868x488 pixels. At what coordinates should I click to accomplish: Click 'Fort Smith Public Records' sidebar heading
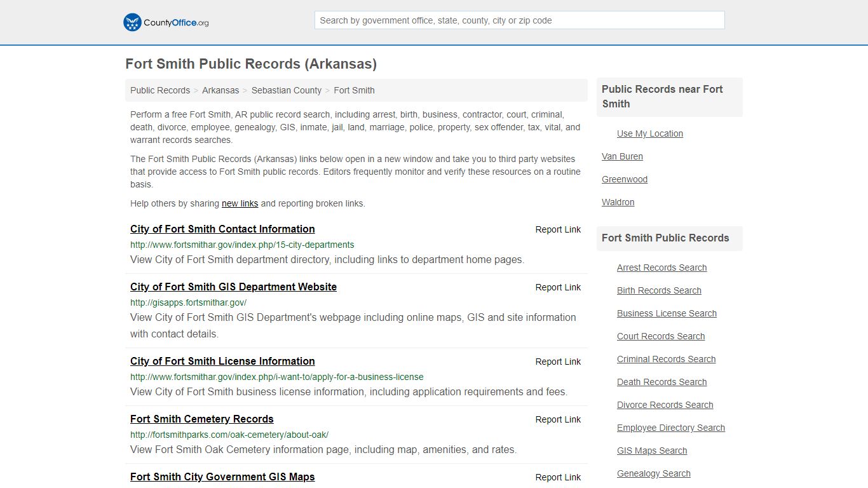[x=665, y=238]
